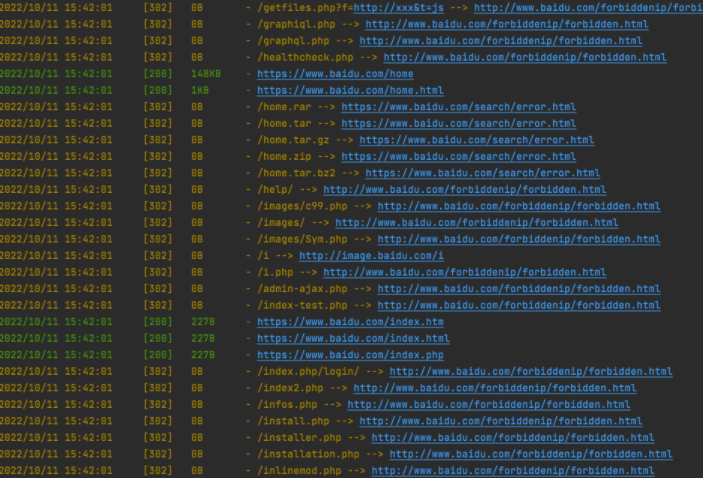Click the /installation.php path text
This screenshot has height=478, width=703.
[x=308, y=454]
